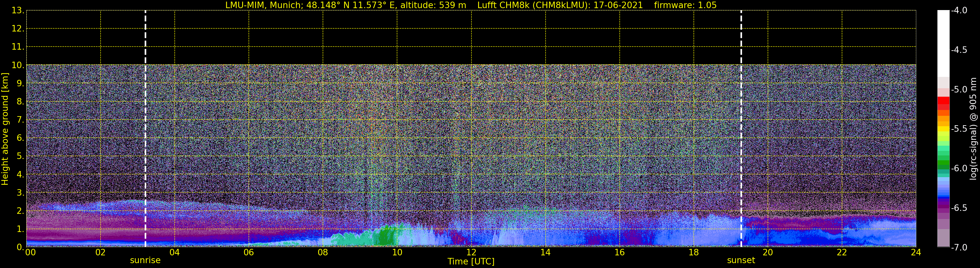
Task: Click the height axis tick "6"
Action: point(20,138)
